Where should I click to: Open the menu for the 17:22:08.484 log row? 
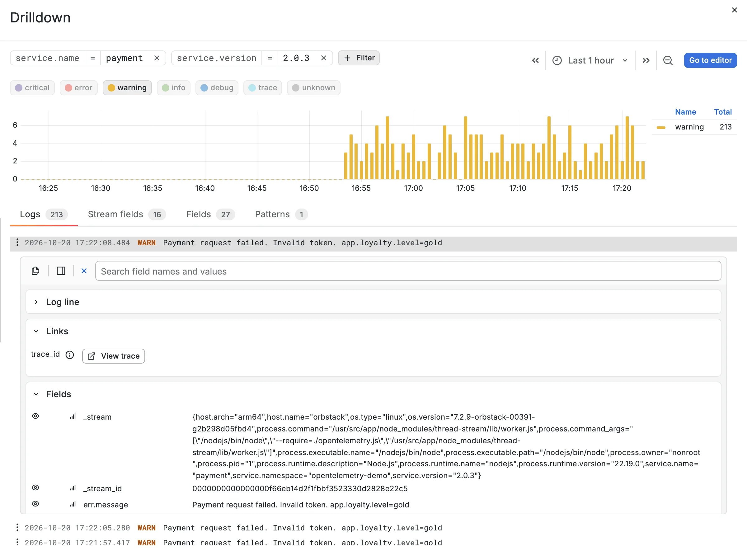(17, 242)
